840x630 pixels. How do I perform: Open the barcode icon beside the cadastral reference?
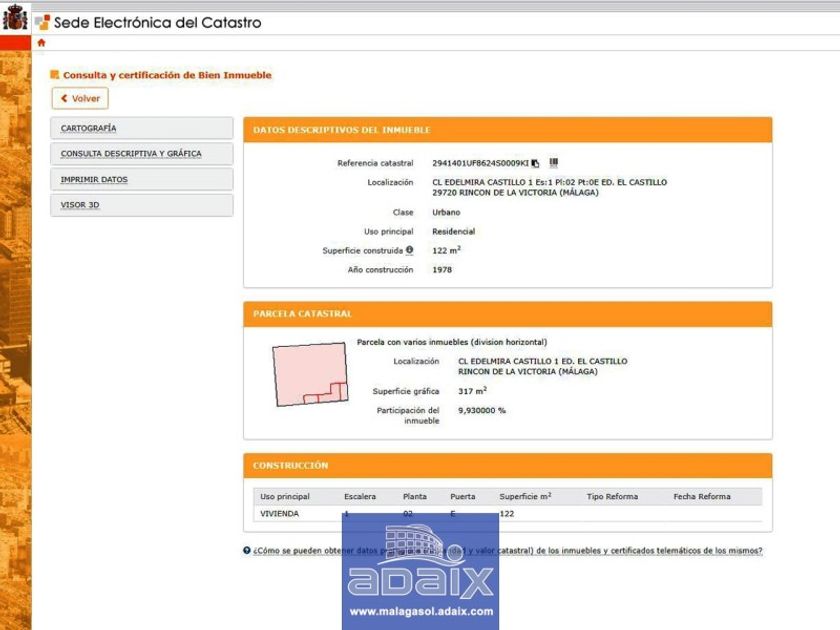[553, 162]
